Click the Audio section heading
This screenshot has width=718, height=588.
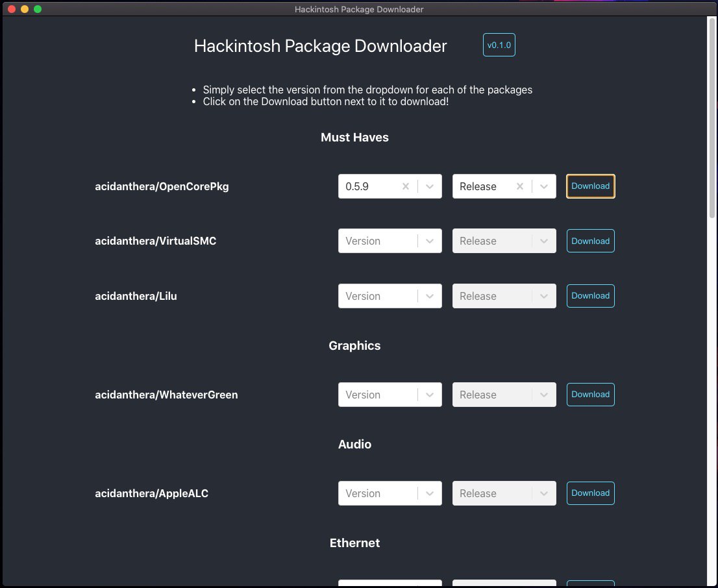coord(354,444)
